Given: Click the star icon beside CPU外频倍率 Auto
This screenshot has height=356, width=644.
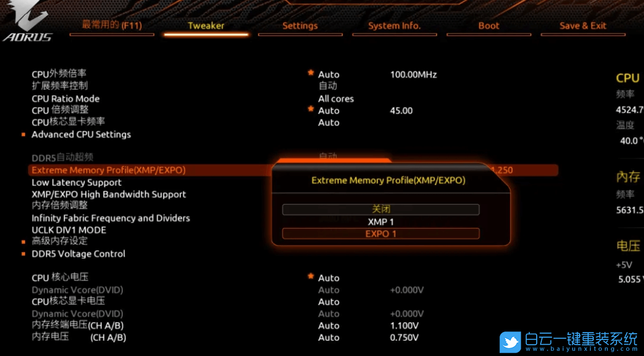Looking at the screenshot, I should pyautogui.click(x=311, y=73).
